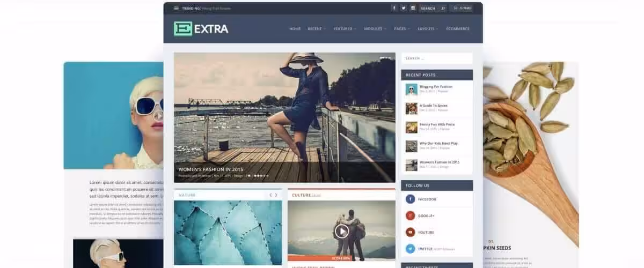Image resolution: width=644 pixels, height=268 pixels.
Task: Open the shopping cart items button
Action: 462,8
